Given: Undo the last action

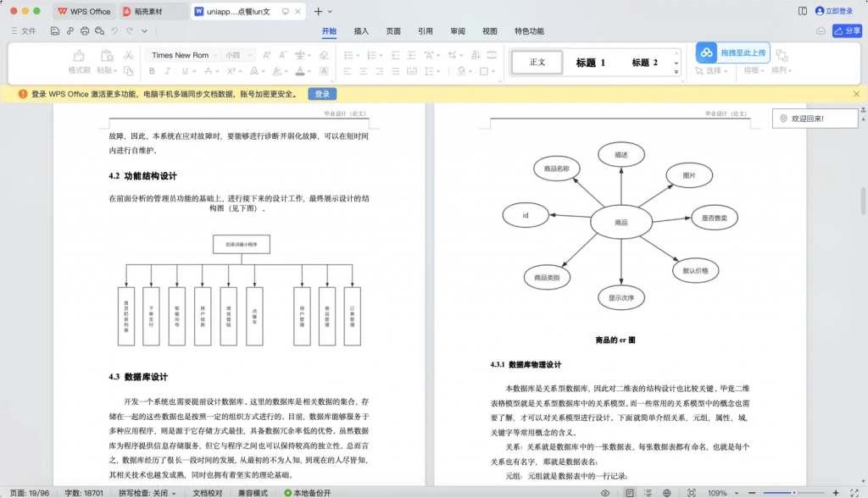Looking at the screenshot, I should (x=114, y=30).
